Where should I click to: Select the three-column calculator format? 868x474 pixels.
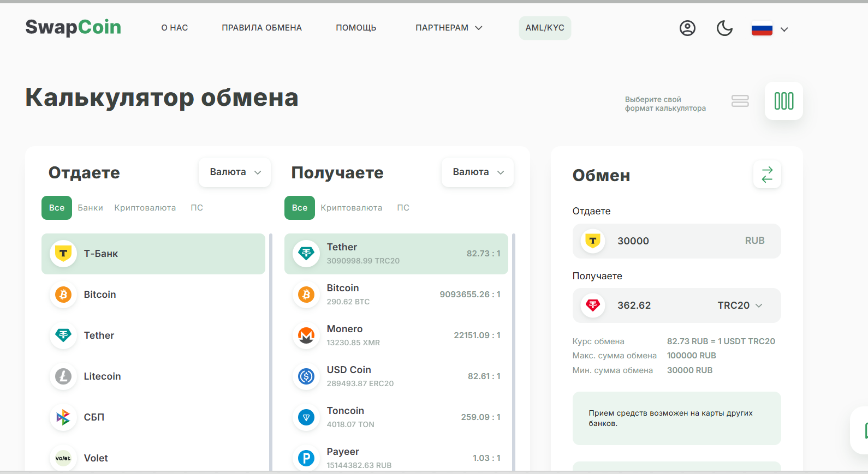pos(784,101)
